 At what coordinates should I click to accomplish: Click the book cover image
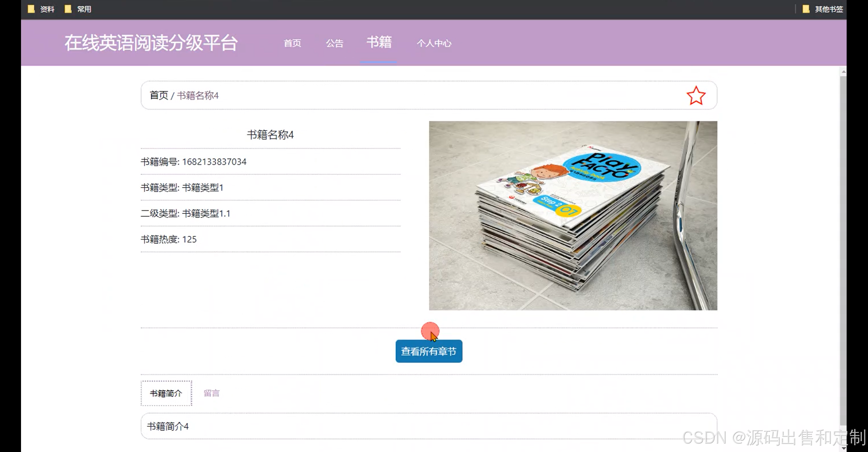point(573,215)
